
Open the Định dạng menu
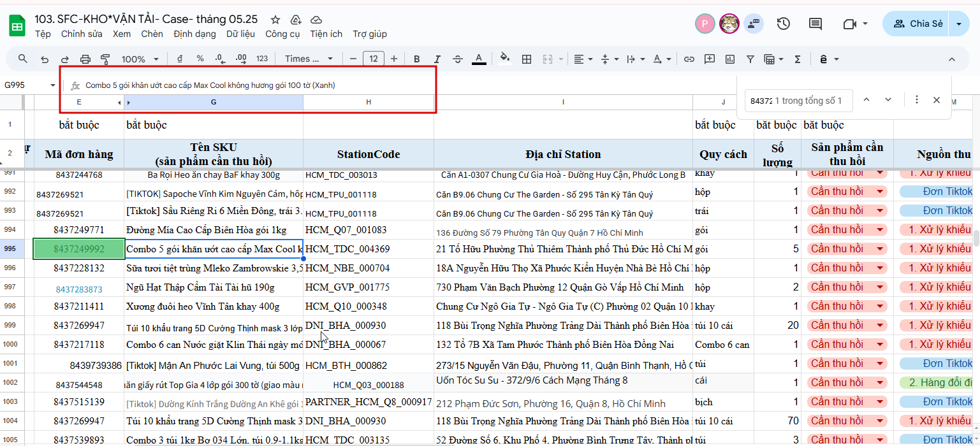tap(194, 34)
